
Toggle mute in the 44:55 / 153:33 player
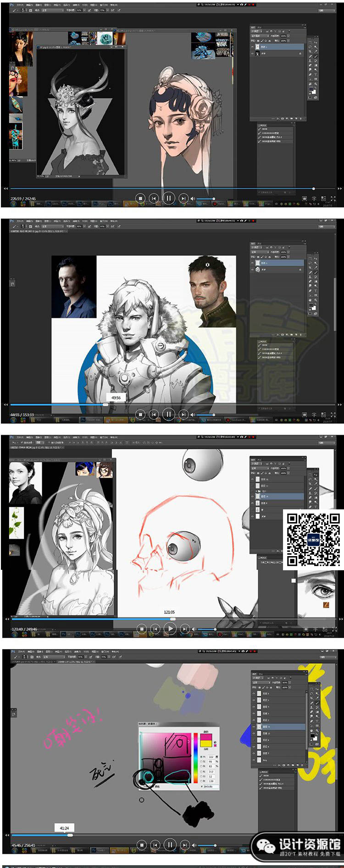[x=193, y=415]
